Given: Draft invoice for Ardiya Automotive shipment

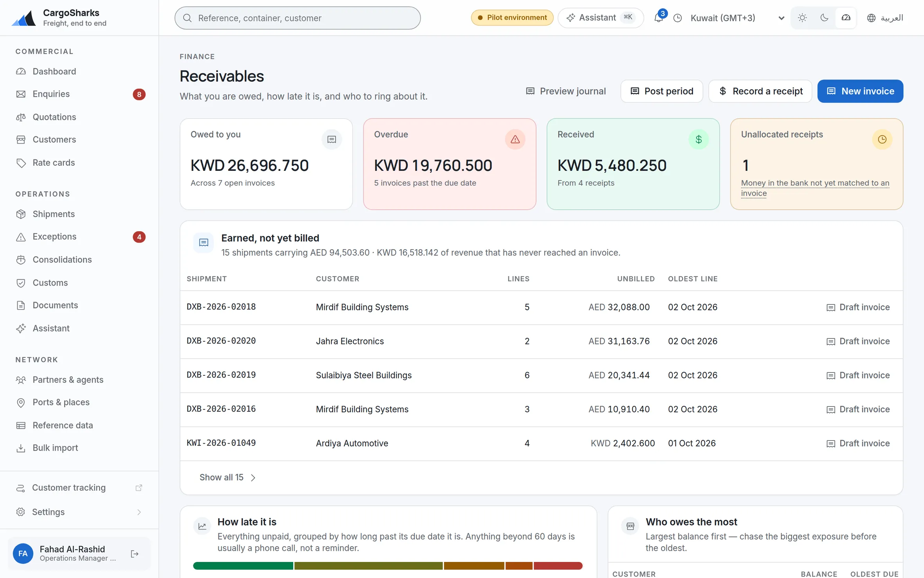Looking at the screenshot, I should [x=858, y=443].
